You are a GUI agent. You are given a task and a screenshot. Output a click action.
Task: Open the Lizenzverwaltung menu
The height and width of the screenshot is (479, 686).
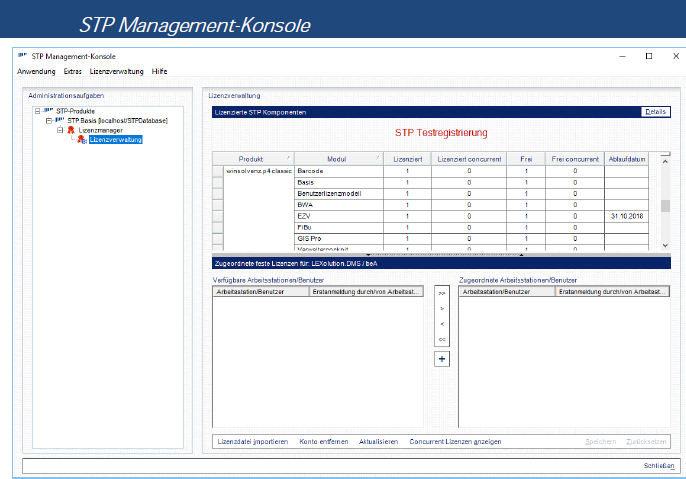tap(116, 71)
